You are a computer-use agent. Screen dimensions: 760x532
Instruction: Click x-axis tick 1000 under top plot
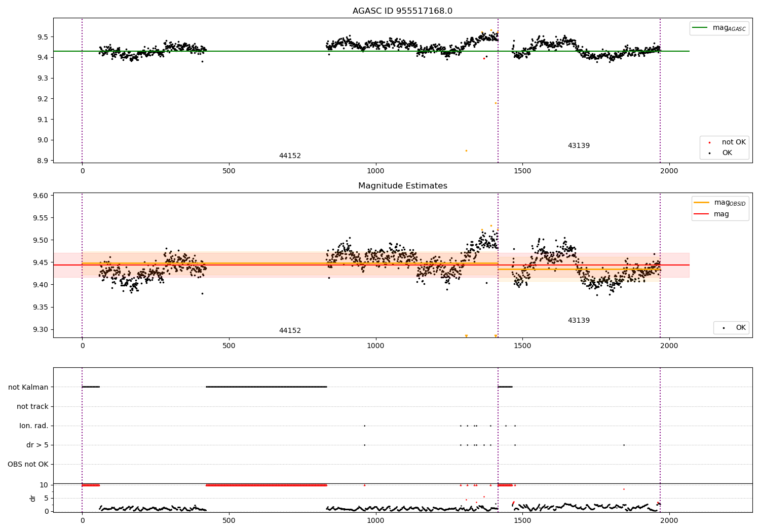[375, 171]
